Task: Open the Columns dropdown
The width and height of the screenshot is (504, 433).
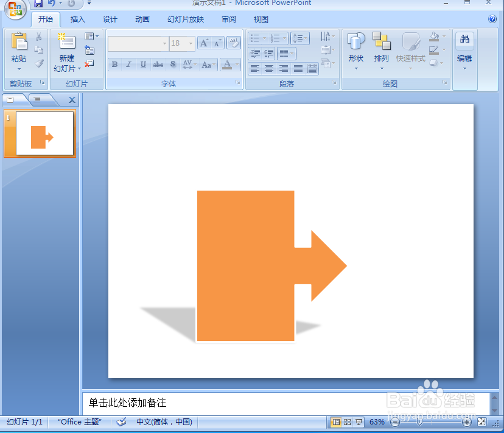Action: [x=287, y=54]
